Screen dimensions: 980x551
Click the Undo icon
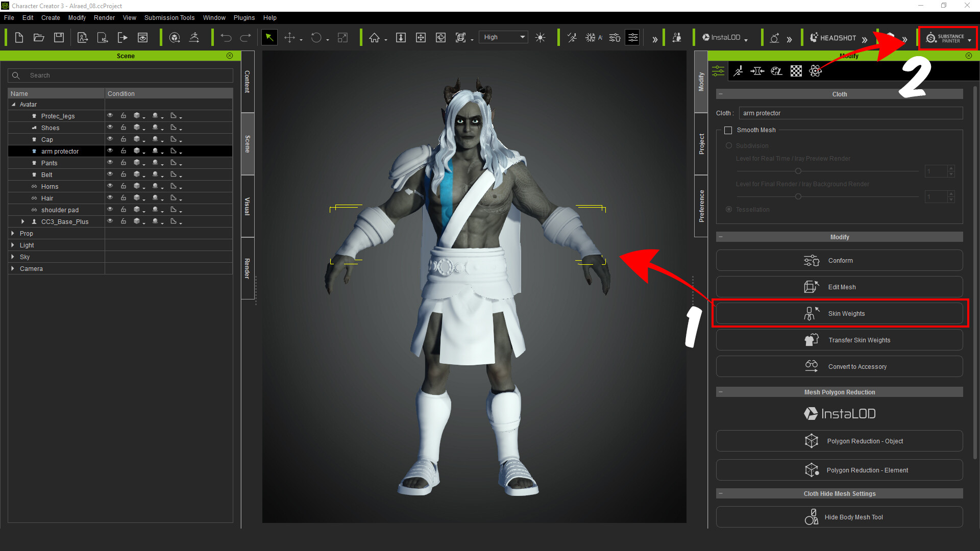click(226, 37)
